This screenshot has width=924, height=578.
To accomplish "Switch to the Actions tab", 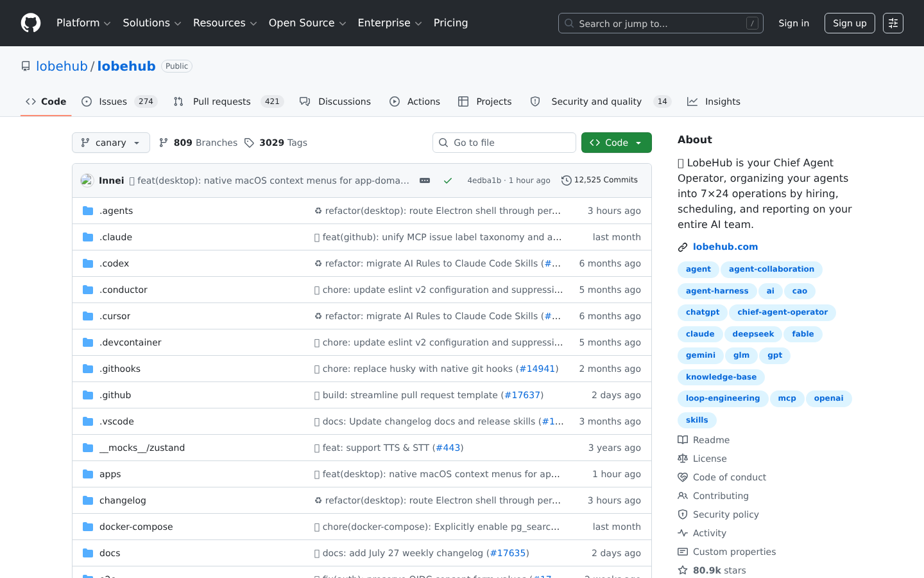I will click(415, 101).
